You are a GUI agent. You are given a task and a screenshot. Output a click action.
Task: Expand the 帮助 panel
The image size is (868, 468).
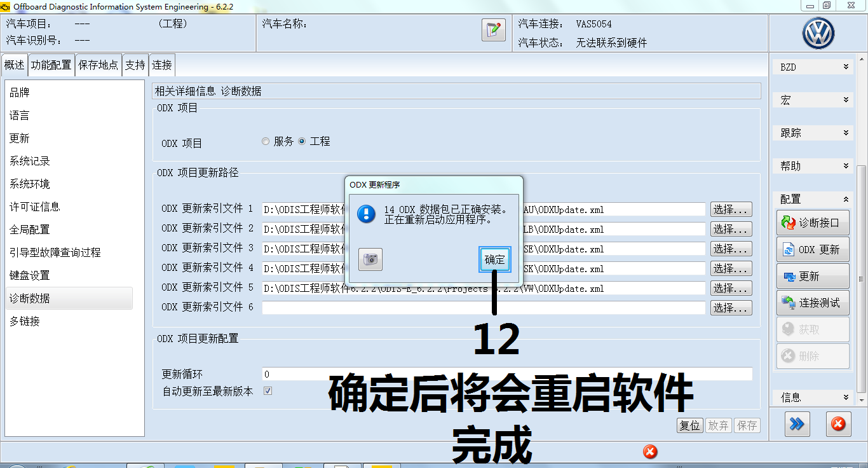[x=813, y=166]
